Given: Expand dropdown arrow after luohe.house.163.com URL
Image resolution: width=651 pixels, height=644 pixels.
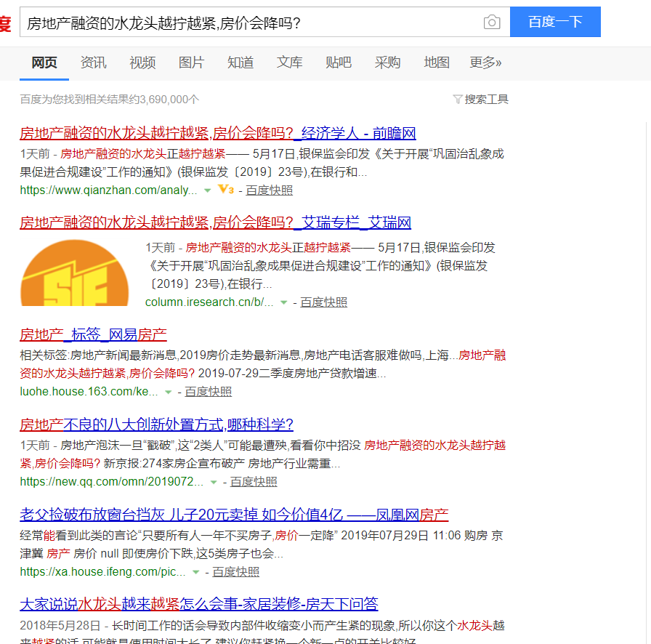Looking at the screenshot, I should [x=168, y=392].
